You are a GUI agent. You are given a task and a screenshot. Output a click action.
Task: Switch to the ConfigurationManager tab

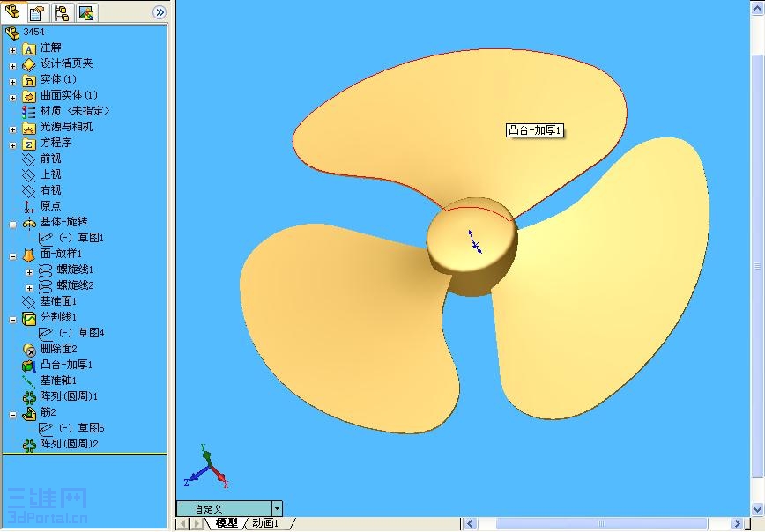62,12
